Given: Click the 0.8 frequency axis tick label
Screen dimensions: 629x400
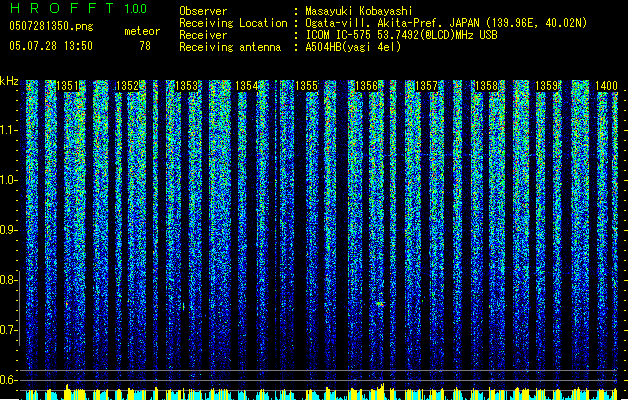Looking at the screenshot, I should (x=8, y=280).
